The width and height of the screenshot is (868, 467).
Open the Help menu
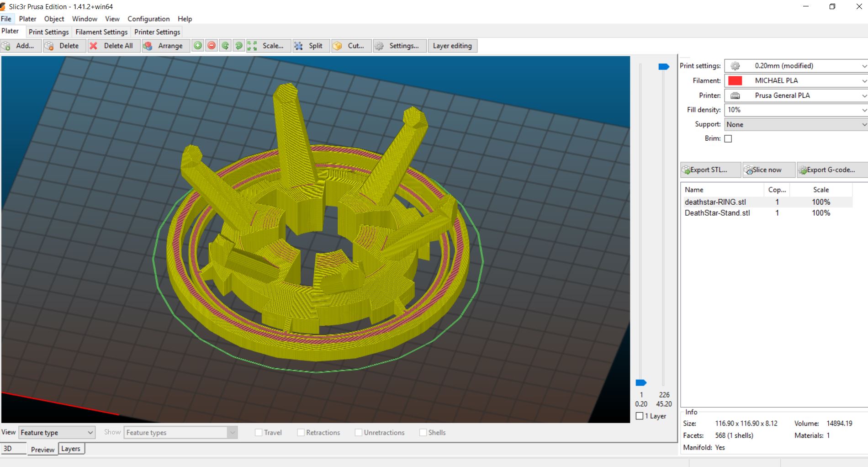pos(185,19)
